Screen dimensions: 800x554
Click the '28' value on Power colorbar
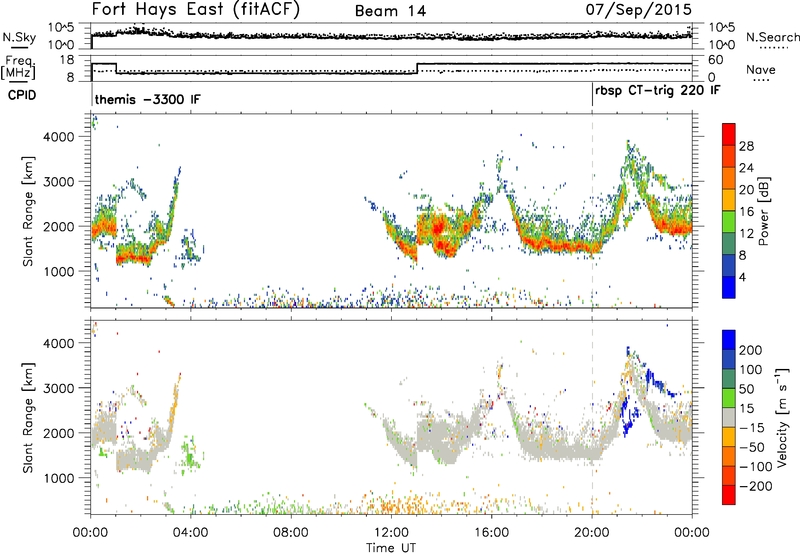746,146
